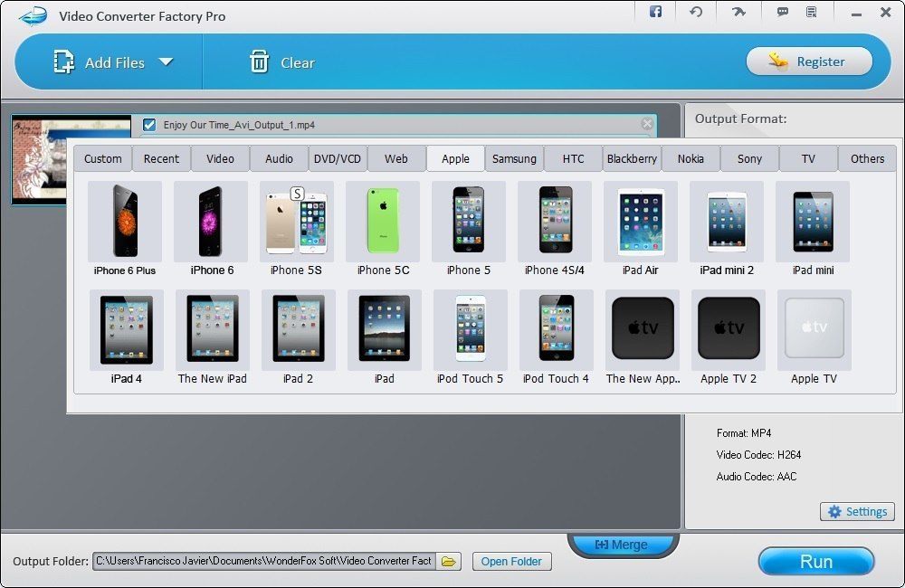Uncheck the Enjoy Our Time video checkbox
Screen dimensions: 905x588
148,126
